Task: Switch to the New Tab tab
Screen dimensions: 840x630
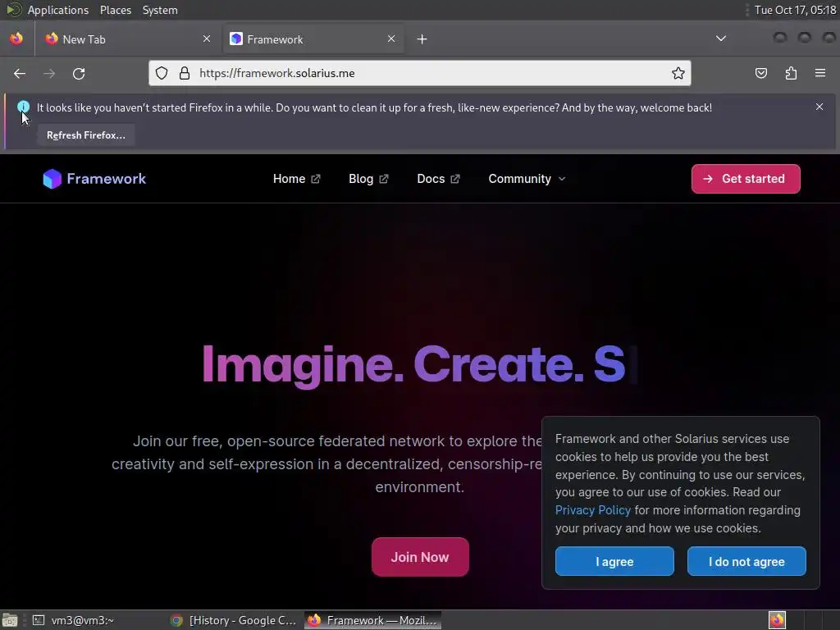Action: pos(128,39)
